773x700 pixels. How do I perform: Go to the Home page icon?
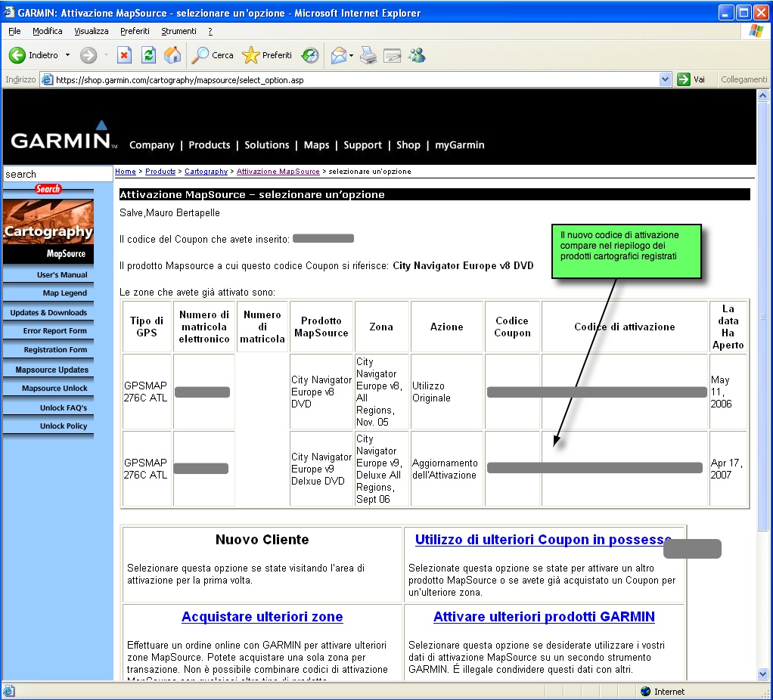point(172,55)
